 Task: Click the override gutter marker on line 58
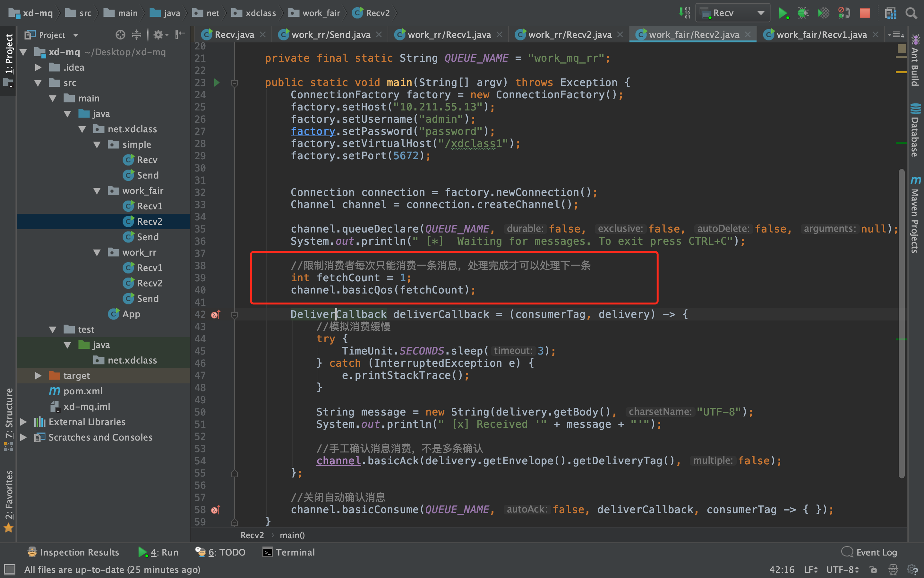tap(216, 510)
